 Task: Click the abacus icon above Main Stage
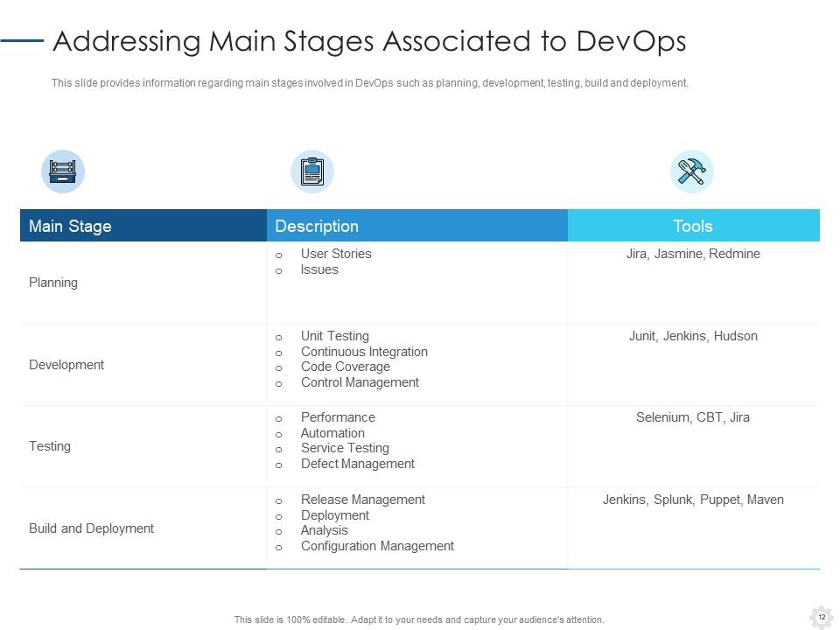pos(63,171)
